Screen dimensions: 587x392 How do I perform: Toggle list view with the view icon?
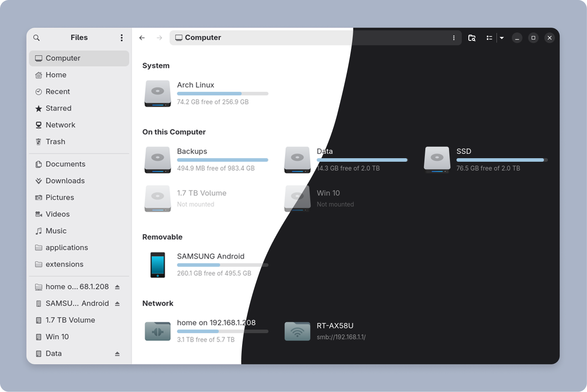pos(489,38)
